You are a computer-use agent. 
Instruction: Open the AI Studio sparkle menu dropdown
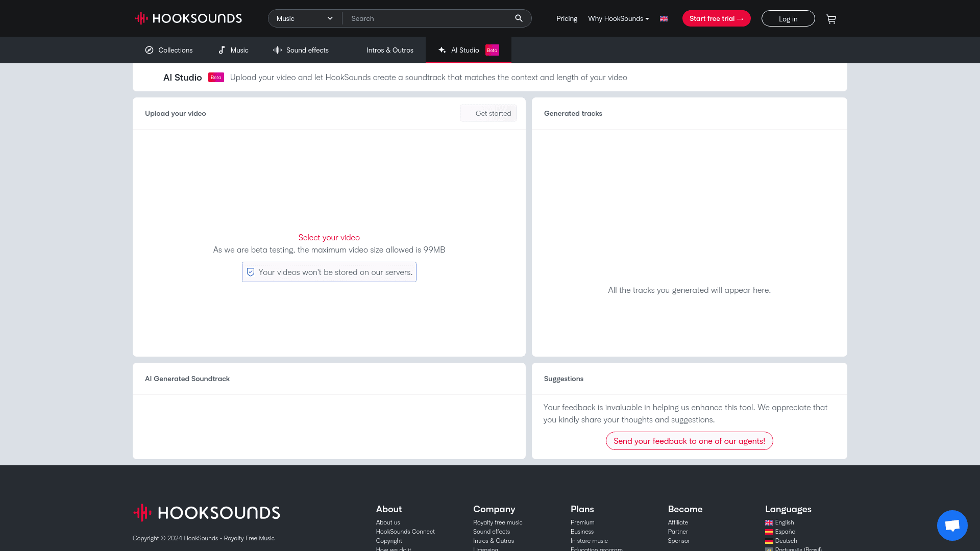pyautogui.click(x=442, y=50)
